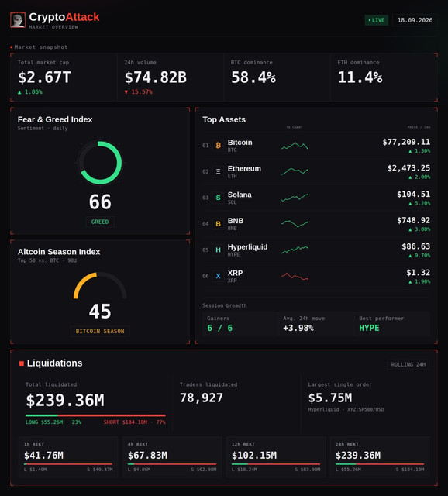Click the red square next to Liquidations
448x496 pixels.
pyautogui.click(x=22, y=363)
